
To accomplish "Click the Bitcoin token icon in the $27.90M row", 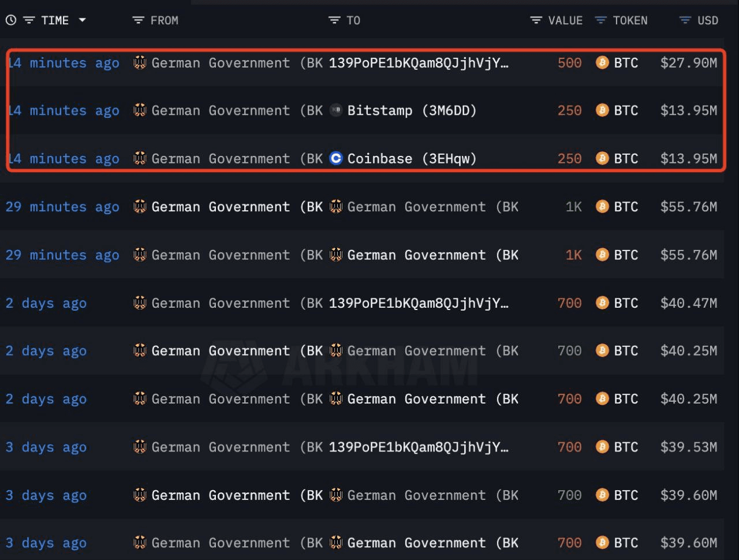I will click(x=602, y=62).
